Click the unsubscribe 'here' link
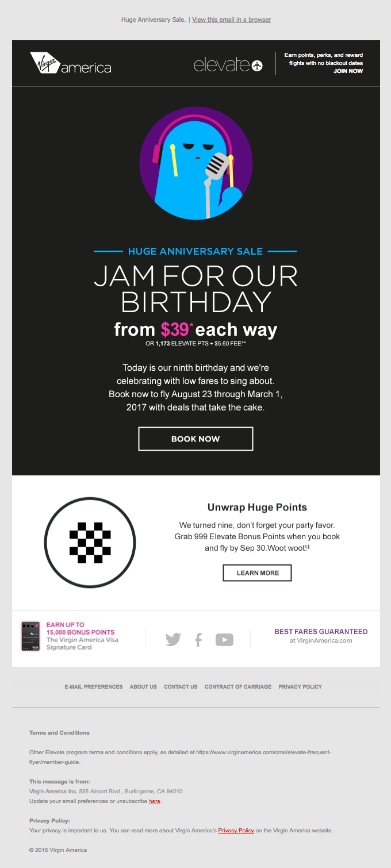This screenshot has width=391, height=868. click(155, 801)
